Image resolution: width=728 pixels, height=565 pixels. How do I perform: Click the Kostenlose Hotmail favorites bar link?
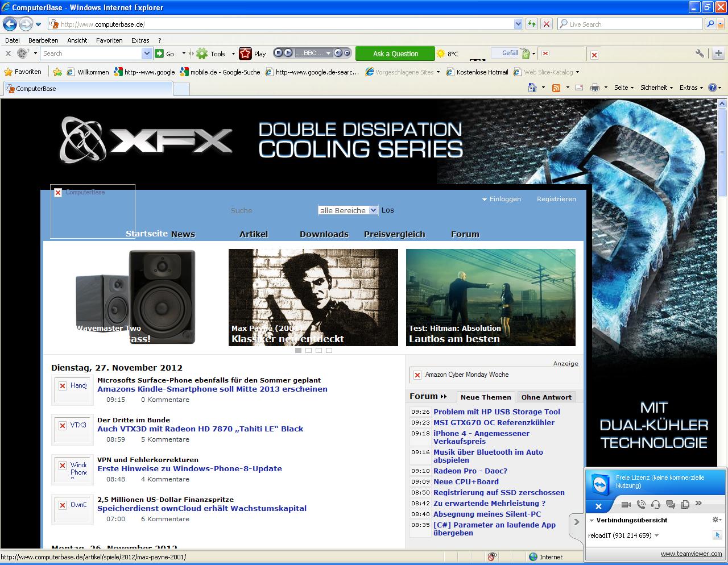pyautogui.click(x=478, y=72)
